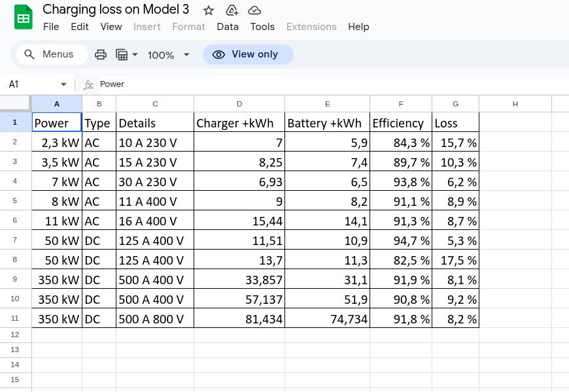Select column H header
569x392 pixels.
coord(515,104)
